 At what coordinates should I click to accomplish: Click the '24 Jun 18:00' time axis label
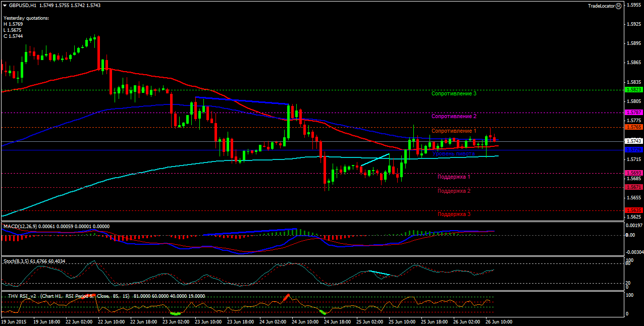point(336,321)
